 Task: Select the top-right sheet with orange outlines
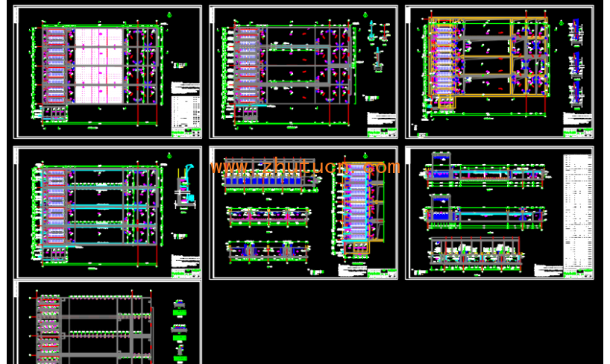(x=499, y=72)
